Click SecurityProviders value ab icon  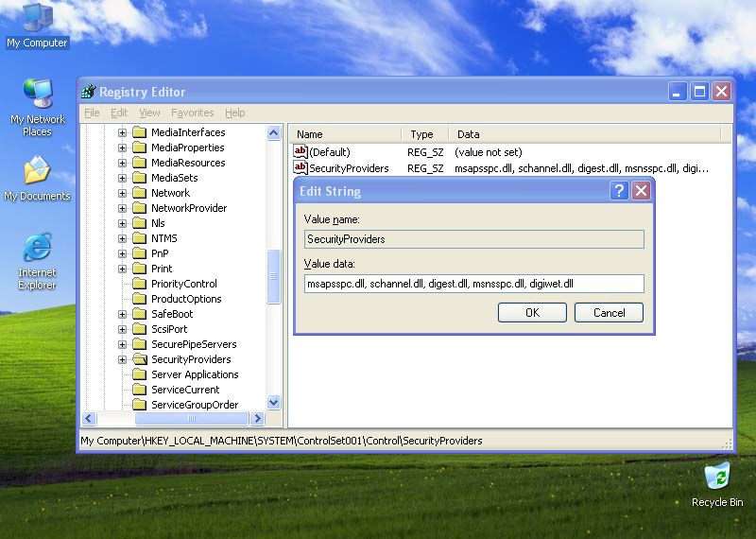(x=301, y=167)
